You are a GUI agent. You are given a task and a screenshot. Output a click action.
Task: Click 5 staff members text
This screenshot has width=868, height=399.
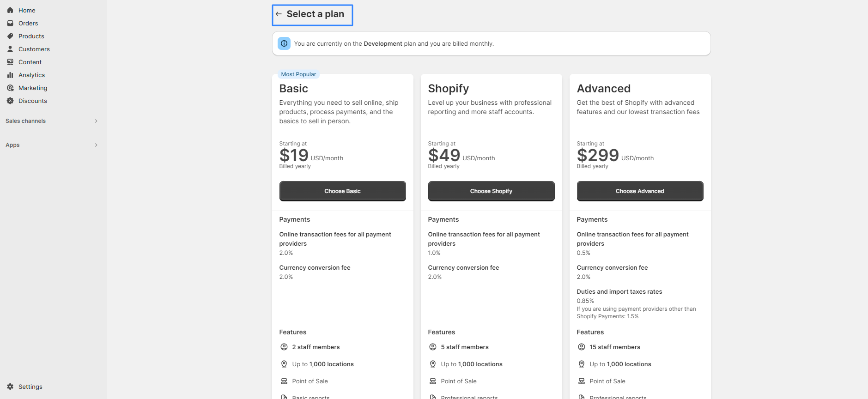465,347
